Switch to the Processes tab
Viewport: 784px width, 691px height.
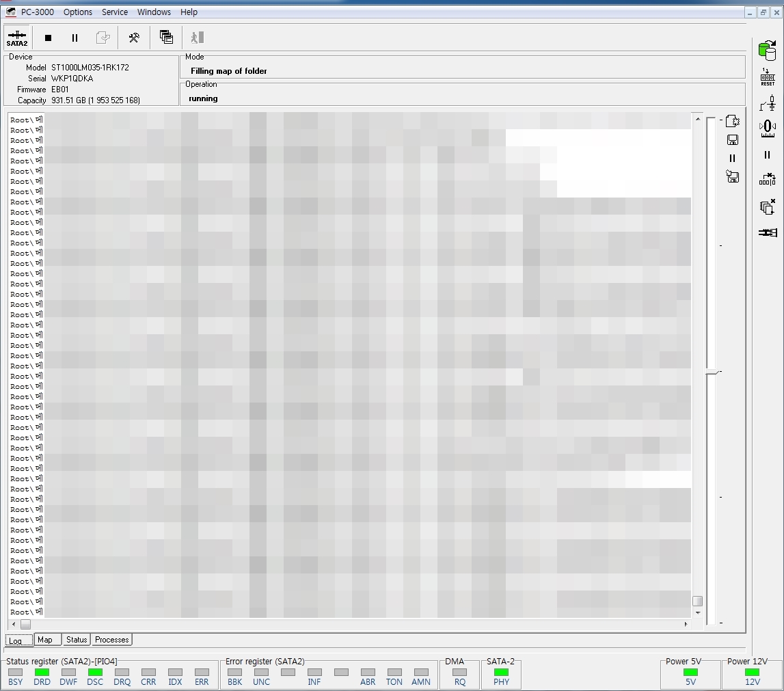click(x=112, y=640)
